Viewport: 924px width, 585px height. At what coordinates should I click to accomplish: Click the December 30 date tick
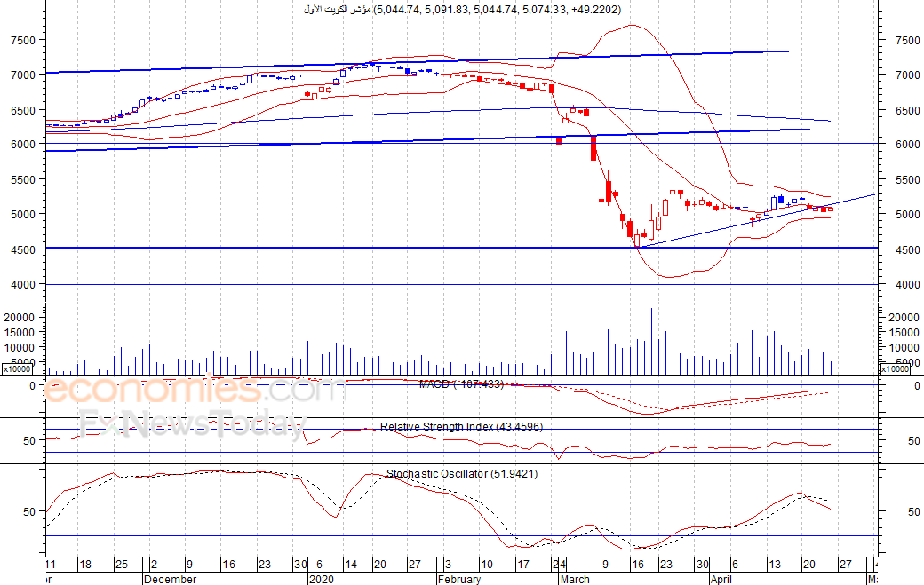click(300, 565)
